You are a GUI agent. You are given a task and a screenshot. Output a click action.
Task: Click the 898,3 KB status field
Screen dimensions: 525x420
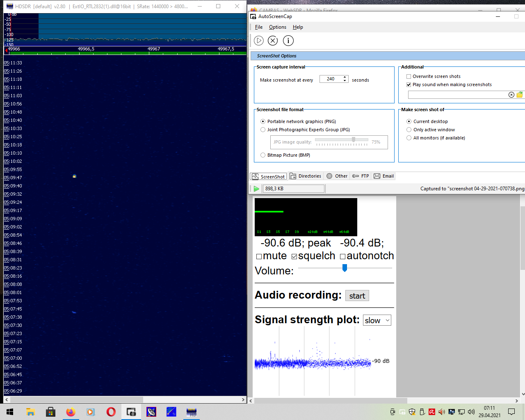[x=294, y=189]
